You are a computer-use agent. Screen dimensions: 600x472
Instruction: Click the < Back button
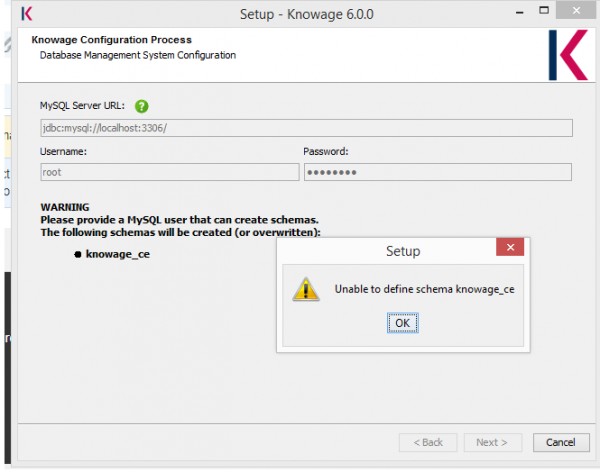(x=428, y=443)
